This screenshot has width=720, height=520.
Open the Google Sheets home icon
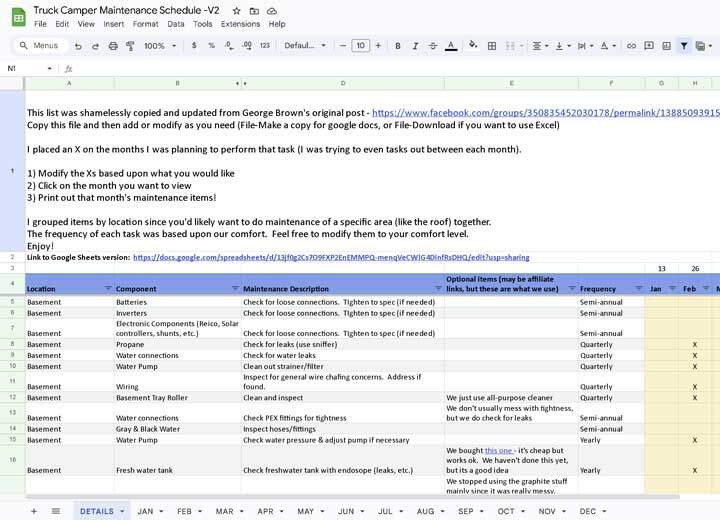click(18, 17)
